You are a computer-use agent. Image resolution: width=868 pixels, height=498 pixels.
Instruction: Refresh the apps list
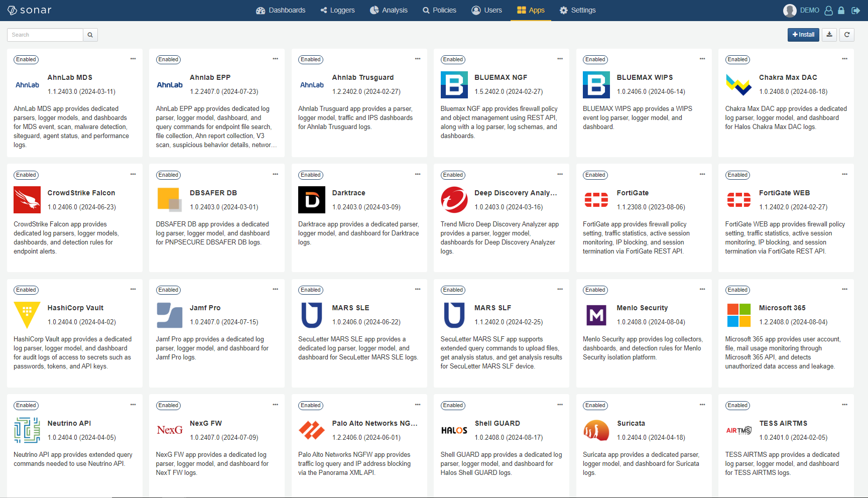pyautogui.click(x=847, y=35)
